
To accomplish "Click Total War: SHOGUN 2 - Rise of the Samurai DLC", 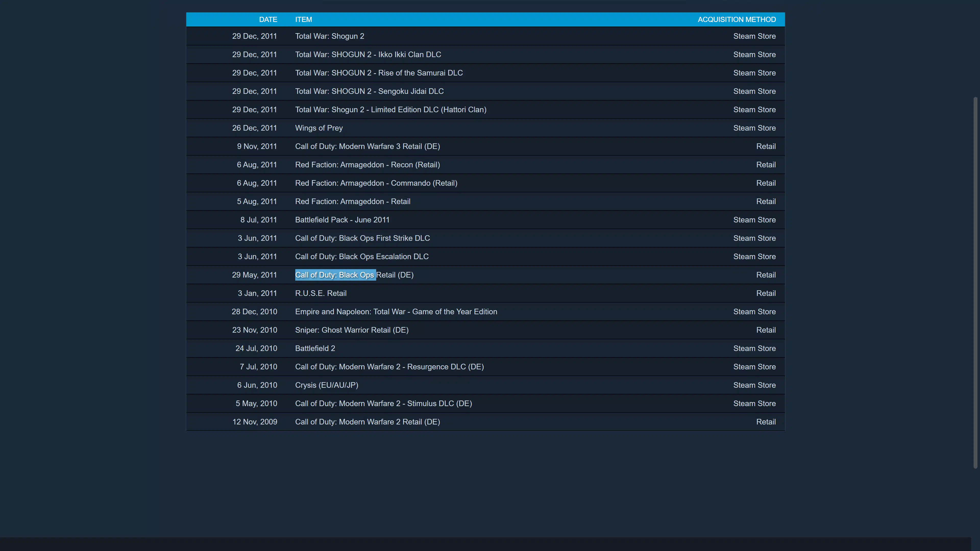I will 379,73.
